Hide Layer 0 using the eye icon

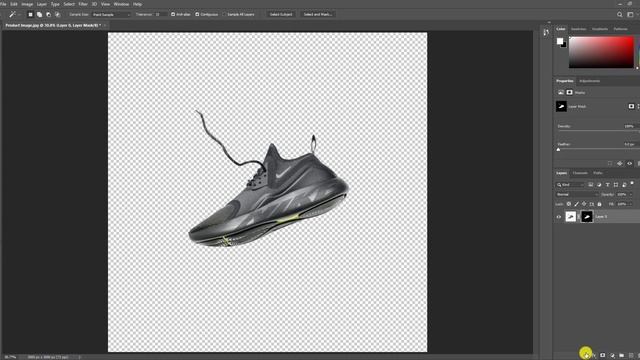pyautogui.click(x=559, y=217)
